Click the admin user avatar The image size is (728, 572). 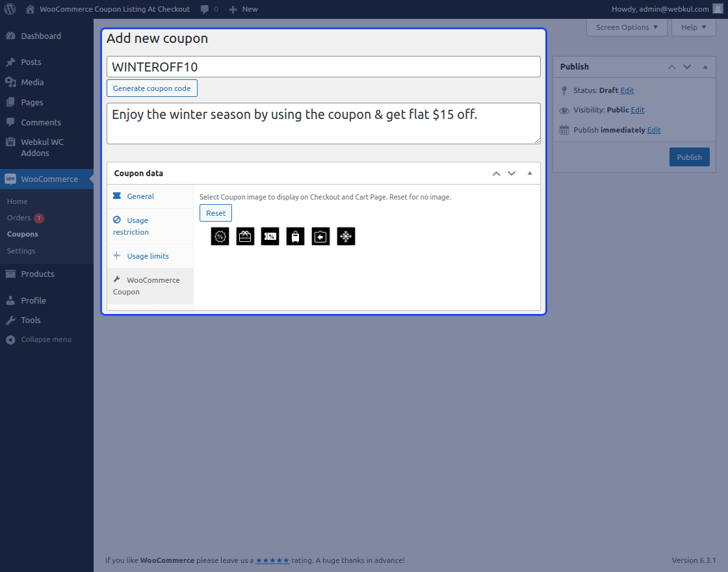(718, 9)
